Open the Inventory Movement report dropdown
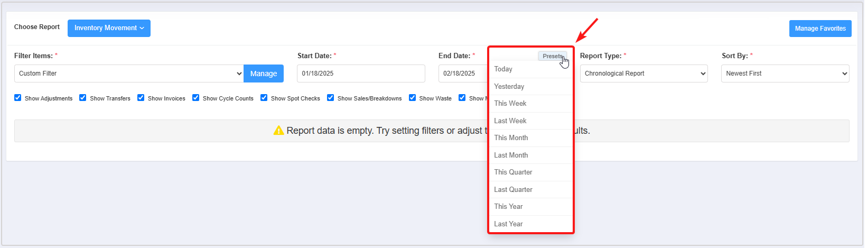 pos(109,28)
